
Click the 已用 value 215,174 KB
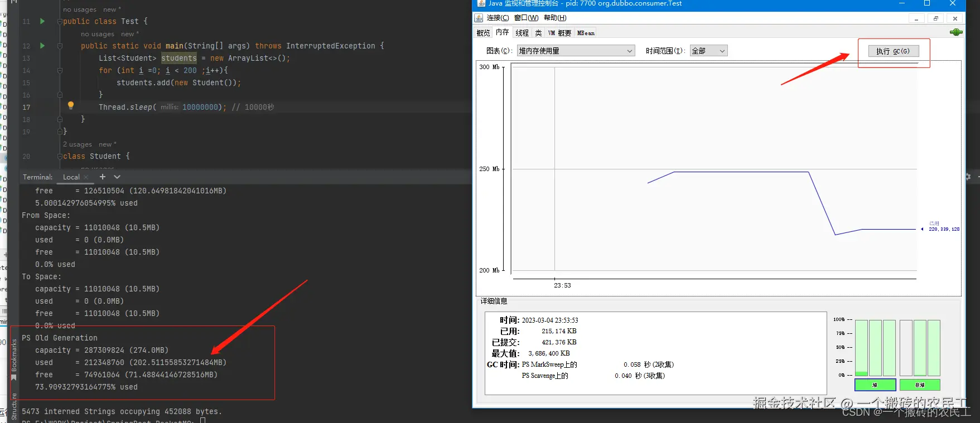click(x=559, y=331)
